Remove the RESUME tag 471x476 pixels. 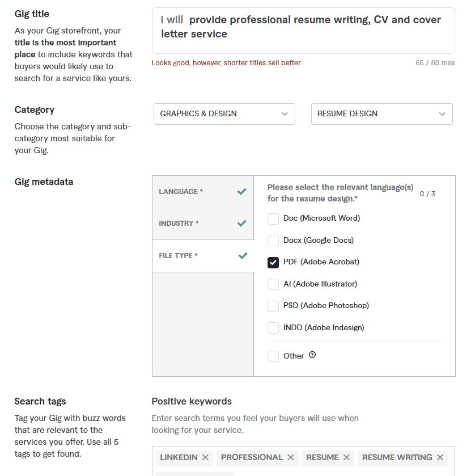[346, 457]
